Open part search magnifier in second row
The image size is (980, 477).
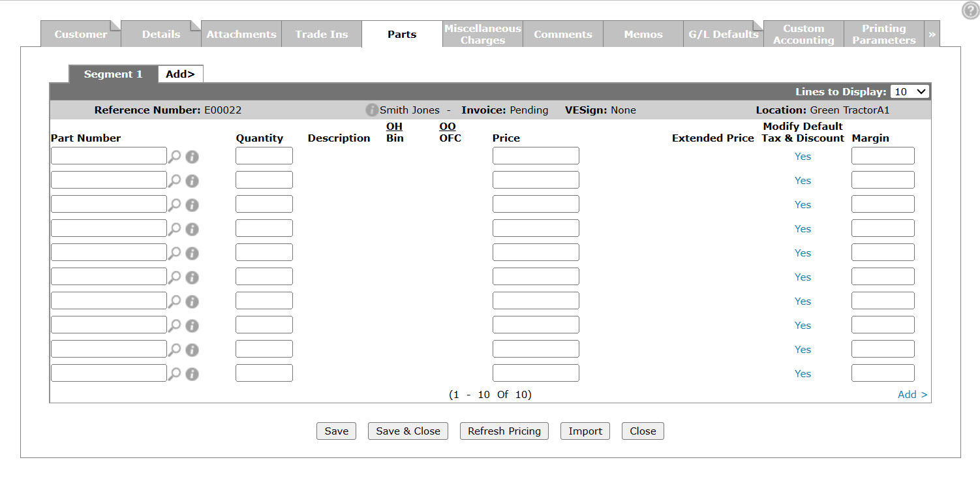(174, 181)
